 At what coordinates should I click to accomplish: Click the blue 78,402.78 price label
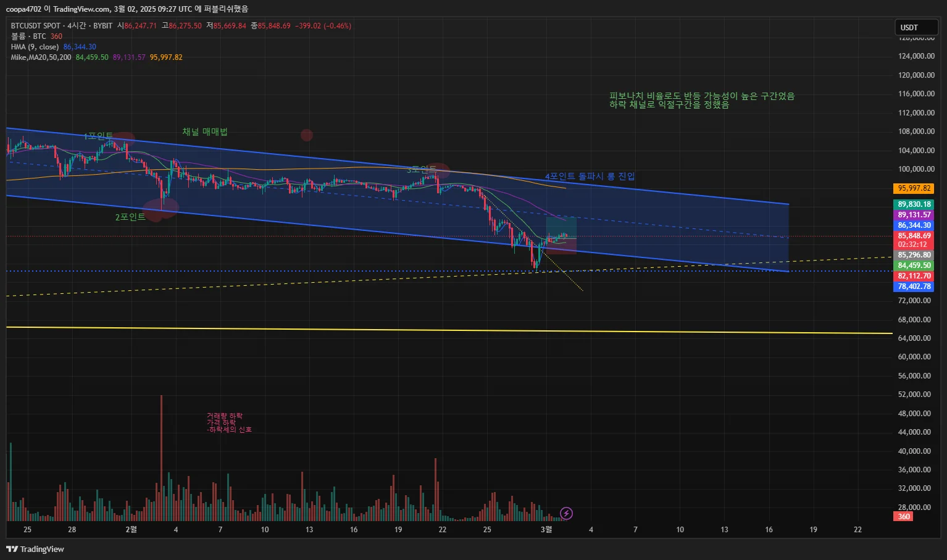[x=914, y=286]
